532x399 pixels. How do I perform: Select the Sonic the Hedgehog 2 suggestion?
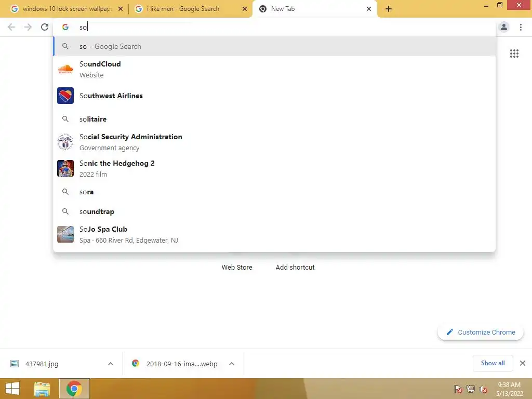274,168
